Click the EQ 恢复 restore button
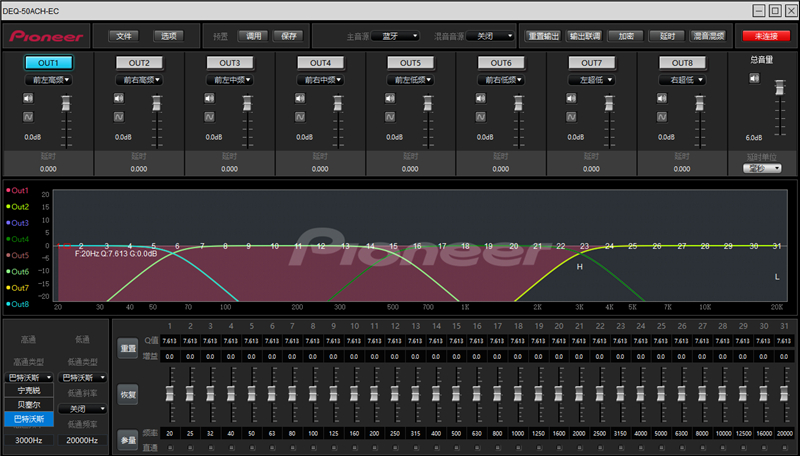 point(128,395)
